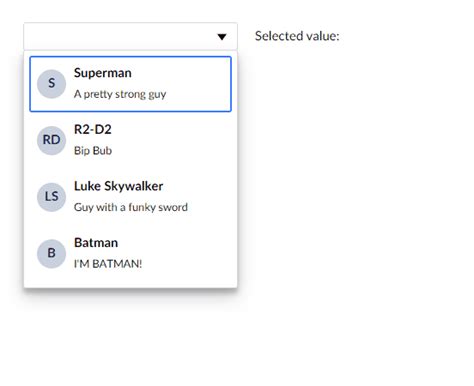Click the Batman name title
Screen dimensions: 474x386
pyautogui.click(x=96, y=243)
